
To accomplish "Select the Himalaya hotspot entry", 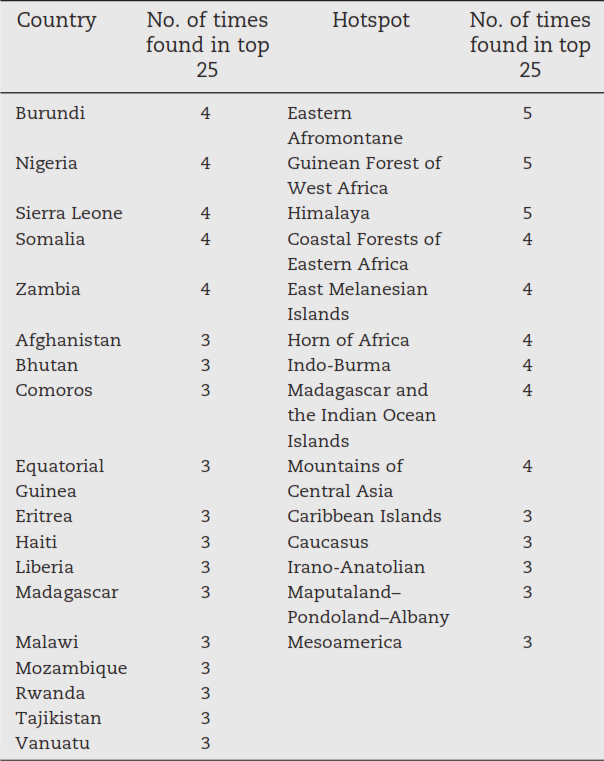I will (x=328, y=214).
